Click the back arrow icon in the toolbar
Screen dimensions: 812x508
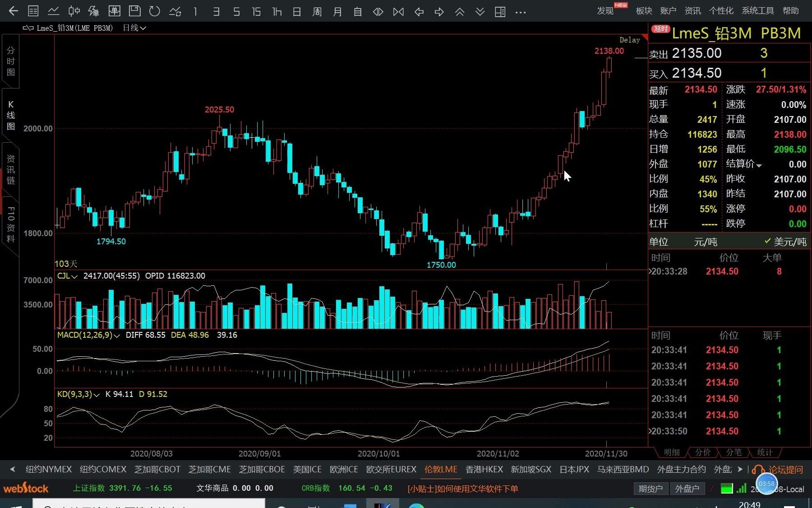tap(14, 11)
